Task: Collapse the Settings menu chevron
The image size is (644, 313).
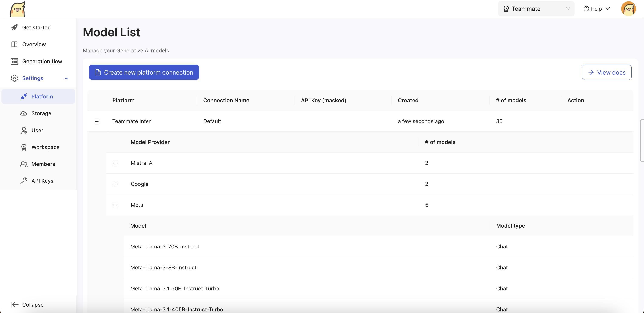Action: click(x=66, y=78)
